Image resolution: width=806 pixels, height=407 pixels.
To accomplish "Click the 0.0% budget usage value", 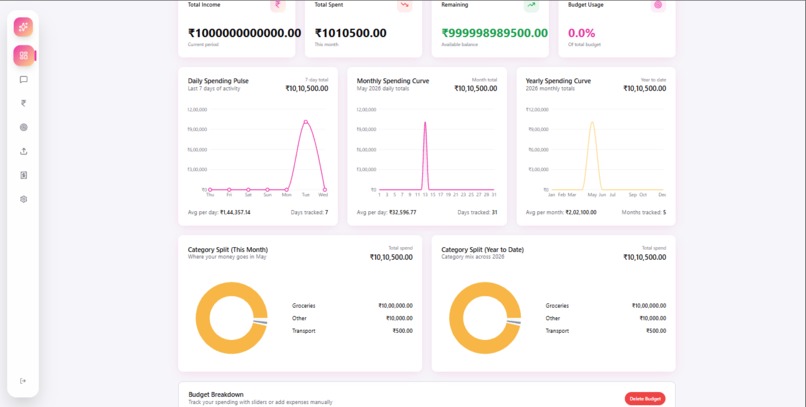I will [x=581, y=33].
